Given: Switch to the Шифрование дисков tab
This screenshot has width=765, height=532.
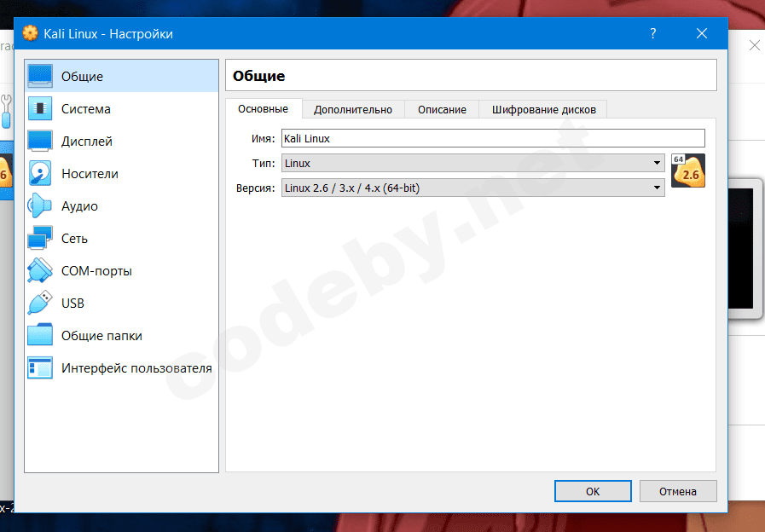Looking at the screenshot, I should point(543,110).
